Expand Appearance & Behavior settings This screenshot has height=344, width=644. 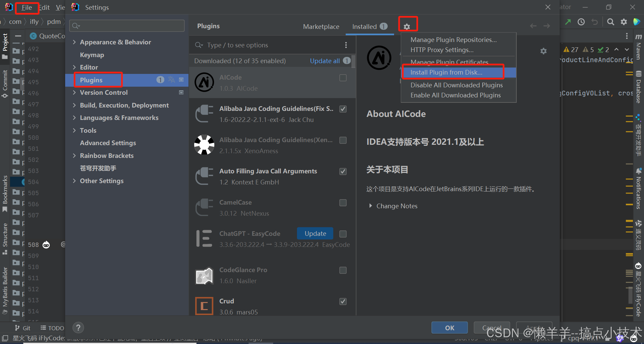[74, 42]
